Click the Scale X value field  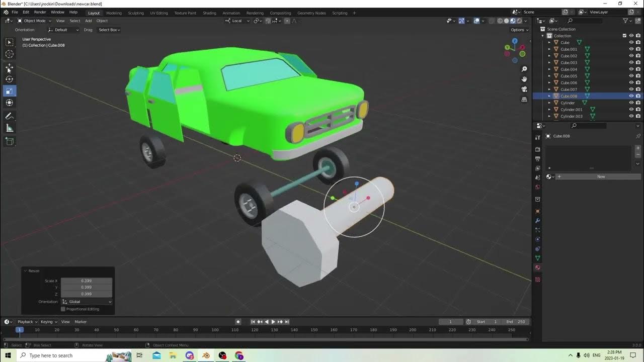(87, 281)
